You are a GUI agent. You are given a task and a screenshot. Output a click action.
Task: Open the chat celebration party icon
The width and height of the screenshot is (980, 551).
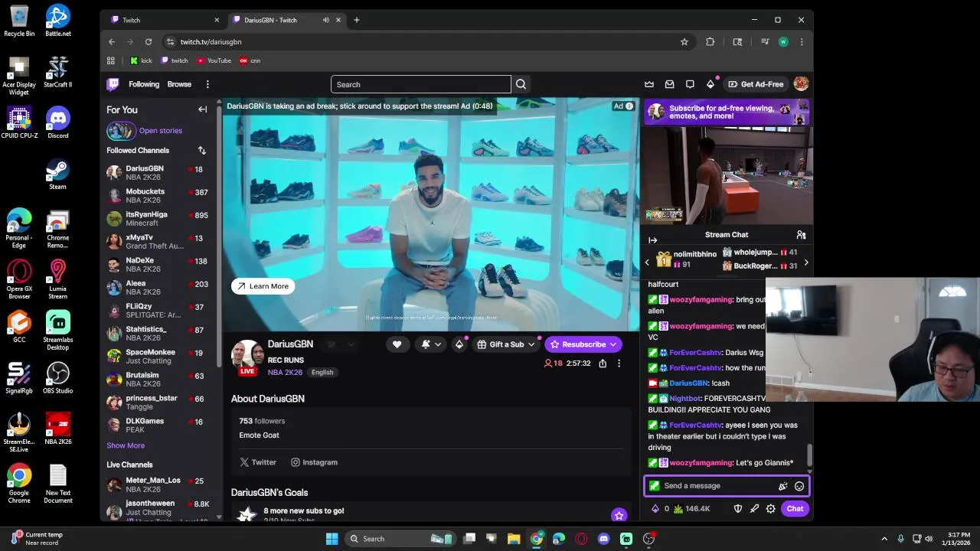782,486
